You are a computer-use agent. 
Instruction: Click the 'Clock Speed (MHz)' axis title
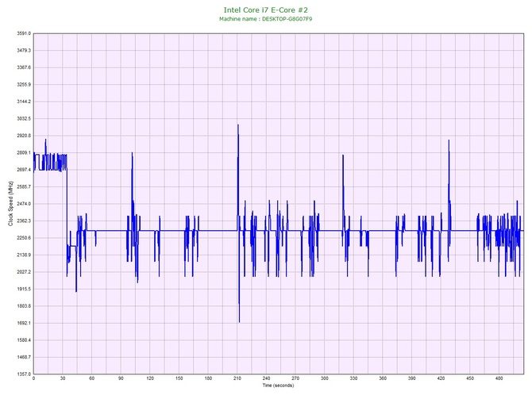(10, 203)
